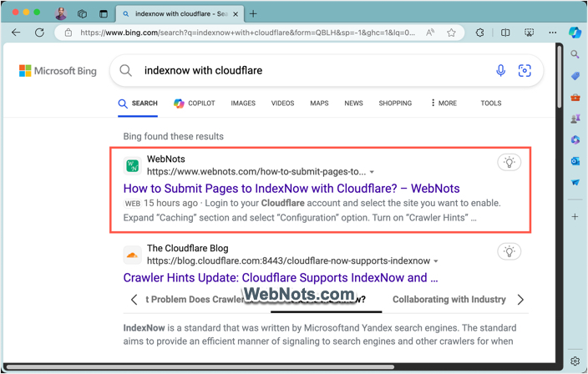Toggle the vertical tabs icon
The image size is (588, 374).
pyautogui.click(x=103, y=14)
